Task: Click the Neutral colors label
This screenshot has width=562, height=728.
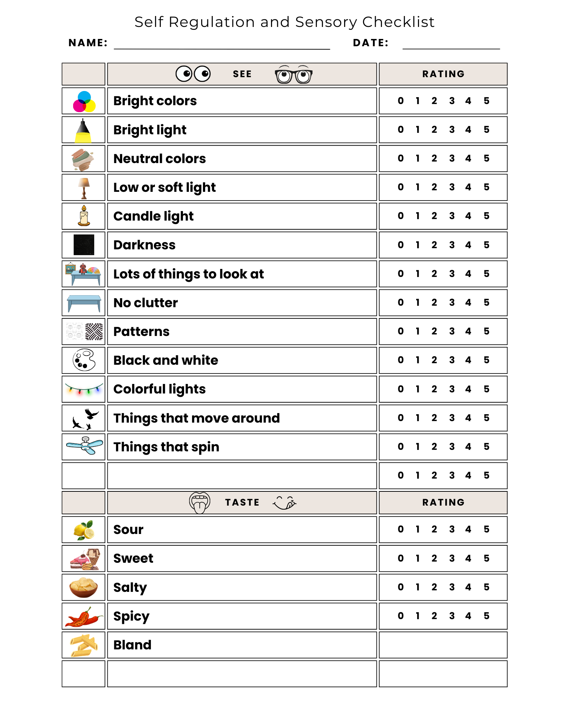Action: coord(160,159)
